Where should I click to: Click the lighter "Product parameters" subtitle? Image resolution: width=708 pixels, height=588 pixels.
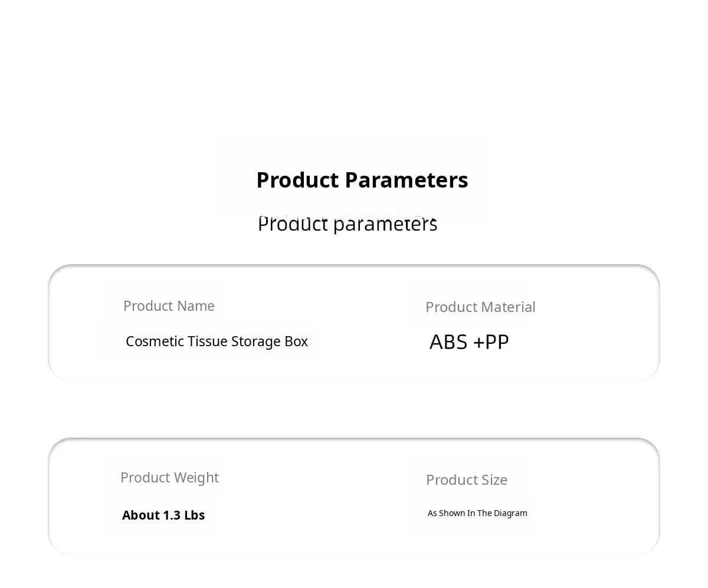(348, 224)
